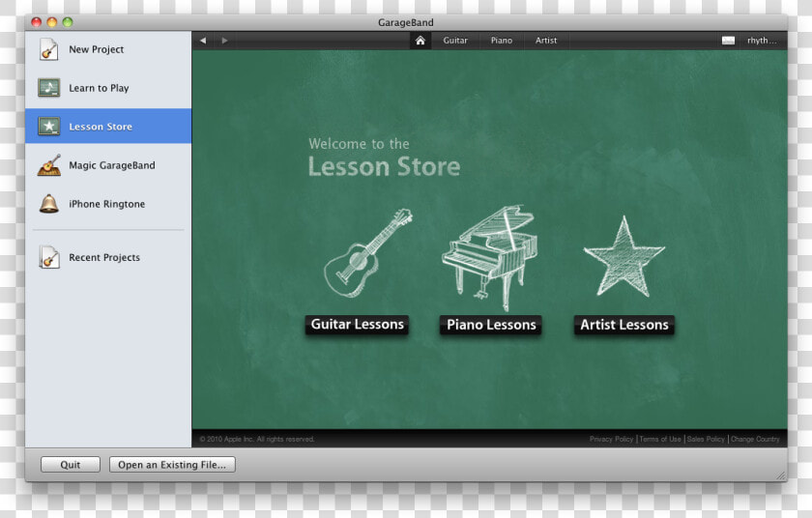Click the iPhone Ringtone bell icon
The width and height of the screenshot is (812, 518).
pyautogui.click(x=49, y=203)
